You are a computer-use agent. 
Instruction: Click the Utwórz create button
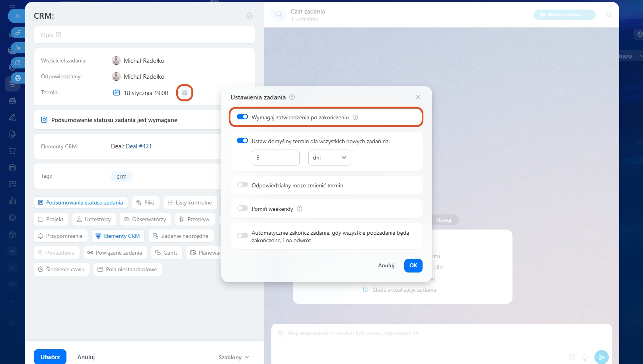[50, 357]
